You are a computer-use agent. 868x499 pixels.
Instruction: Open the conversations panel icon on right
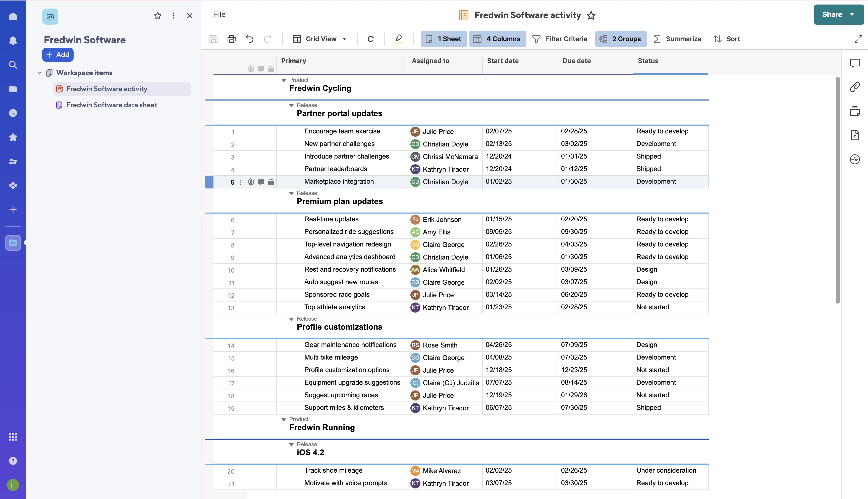(x=855, y=63)
